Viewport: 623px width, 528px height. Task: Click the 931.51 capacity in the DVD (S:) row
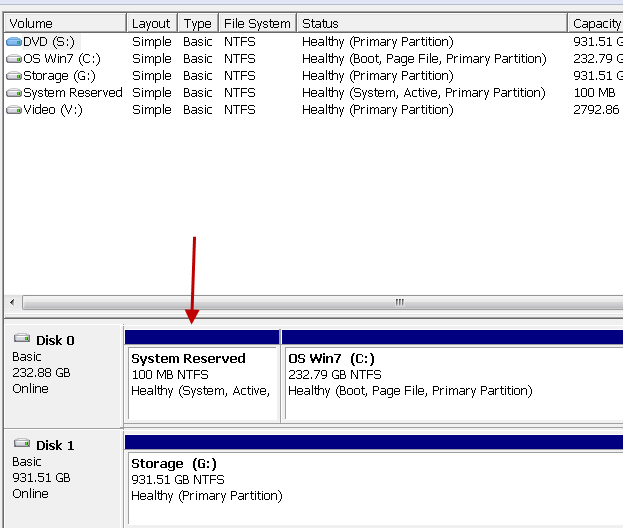click(x=597, y=42)
